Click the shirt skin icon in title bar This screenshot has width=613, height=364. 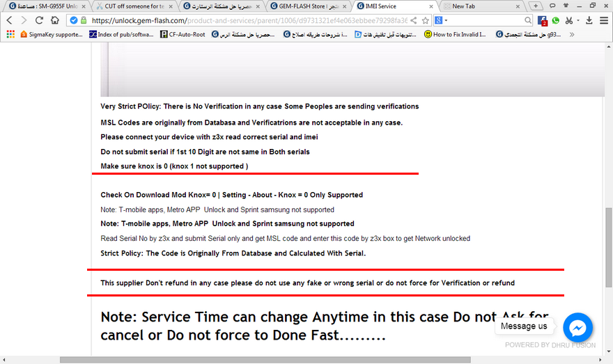[x=566, y=6]
